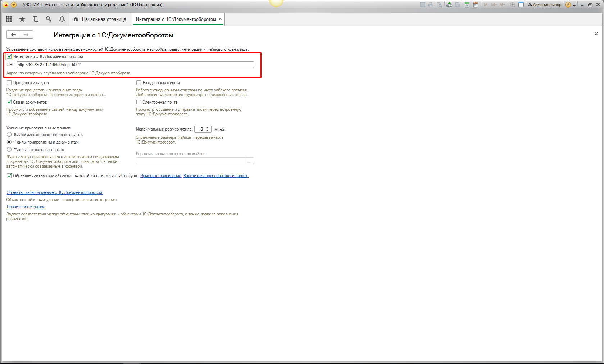Image resolution: width=604 pixels, height=364 pixels.
Task: Select Файлы в отдельных папках radio button
Action: point(9,150)
